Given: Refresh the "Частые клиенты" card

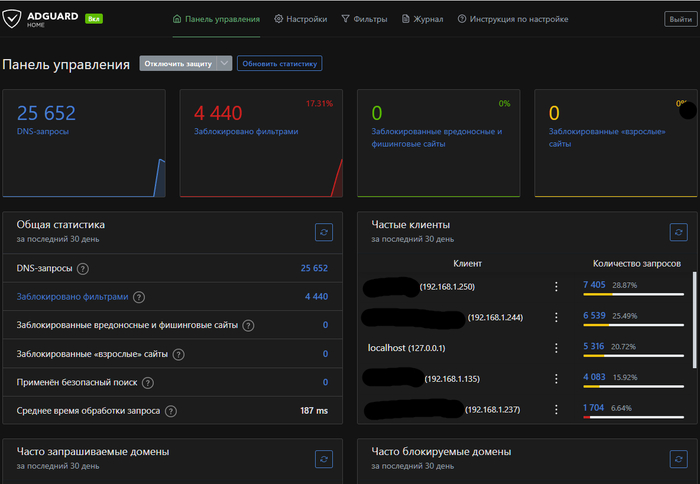Looking at the screenshot, I should point(678,231).
